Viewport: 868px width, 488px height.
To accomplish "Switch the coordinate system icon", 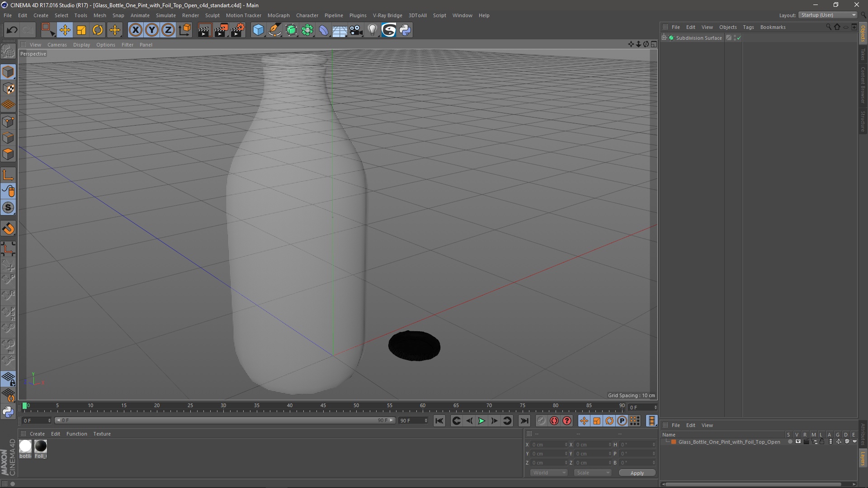I will (185, 30).
